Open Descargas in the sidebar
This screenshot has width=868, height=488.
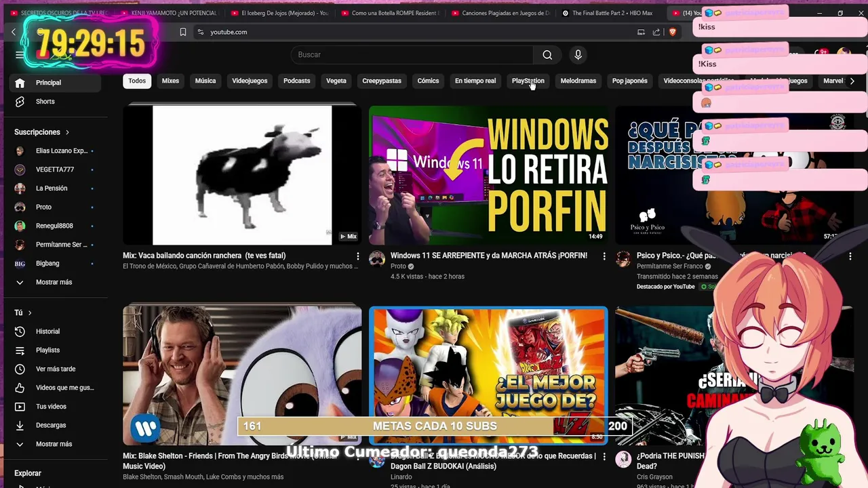click(x=52, y=426)
